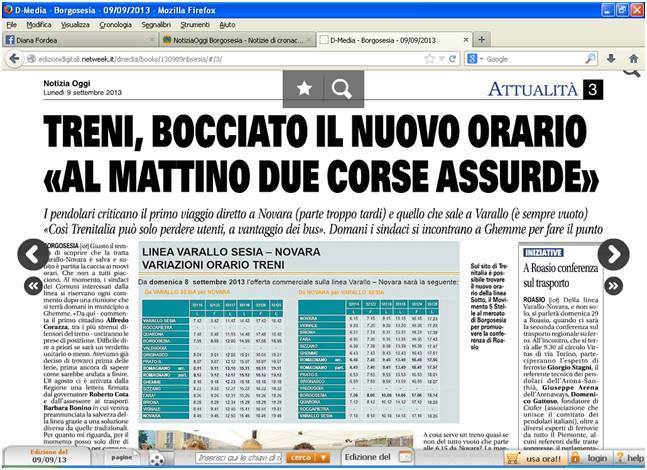Click Firefox home icon

[x=633, y=59]
